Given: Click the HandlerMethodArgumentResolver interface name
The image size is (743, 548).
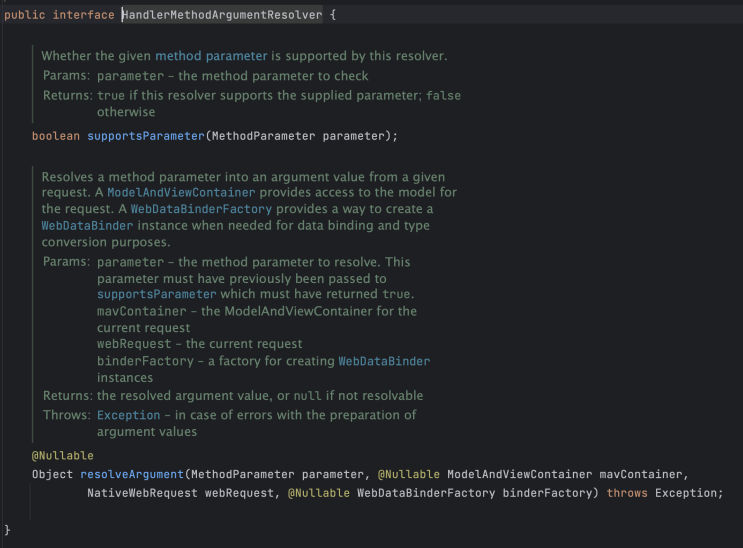Looking at the screenshot, I should point(222,15).
